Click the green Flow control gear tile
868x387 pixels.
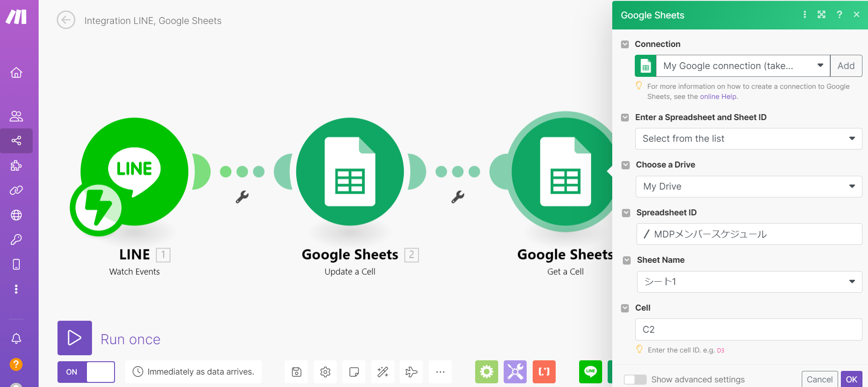pyautogui.click(x=487, y=372)
